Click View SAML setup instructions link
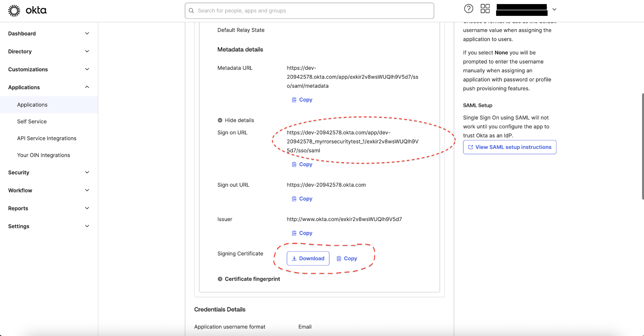 (x=510, y=147)
